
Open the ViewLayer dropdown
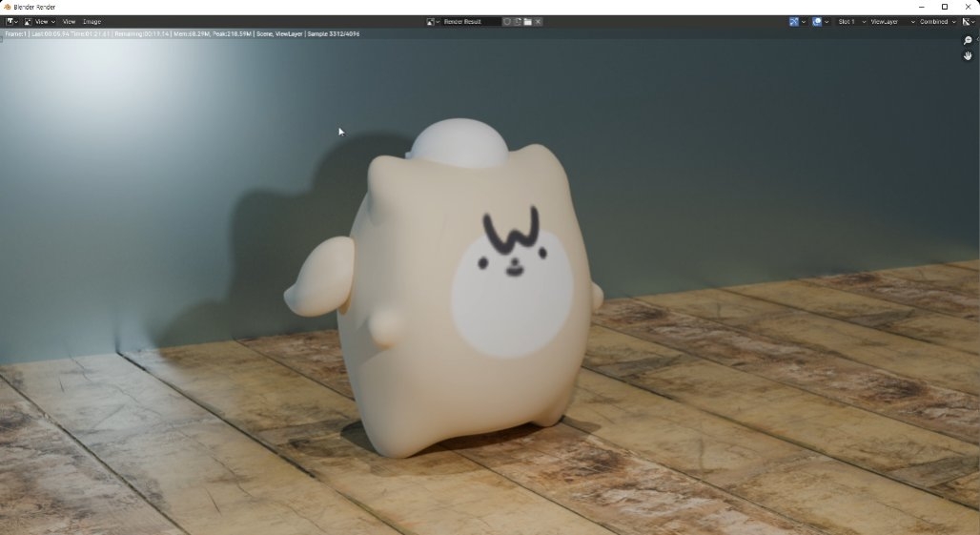pos(892,21)
